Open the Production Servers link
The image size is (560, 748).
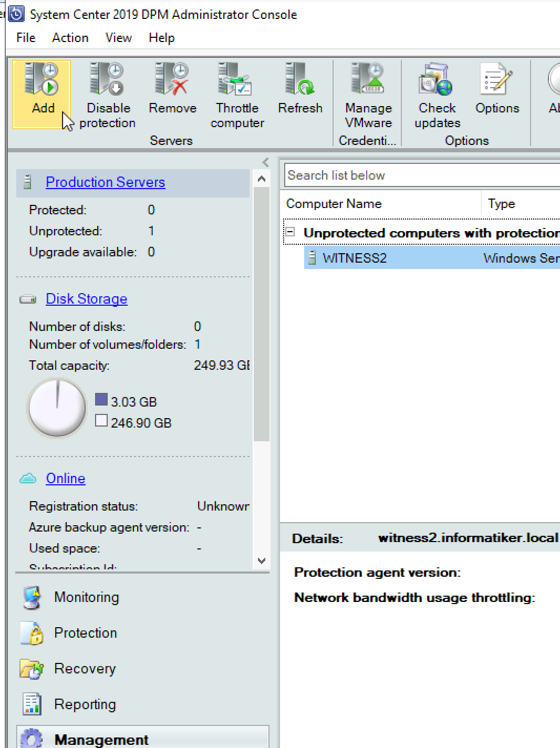106,182
